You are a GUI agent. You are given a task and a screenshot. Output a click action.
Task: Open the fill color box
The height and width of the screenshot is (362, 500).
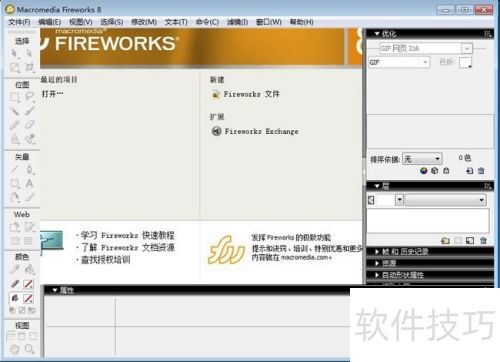[x=28, y=298]
